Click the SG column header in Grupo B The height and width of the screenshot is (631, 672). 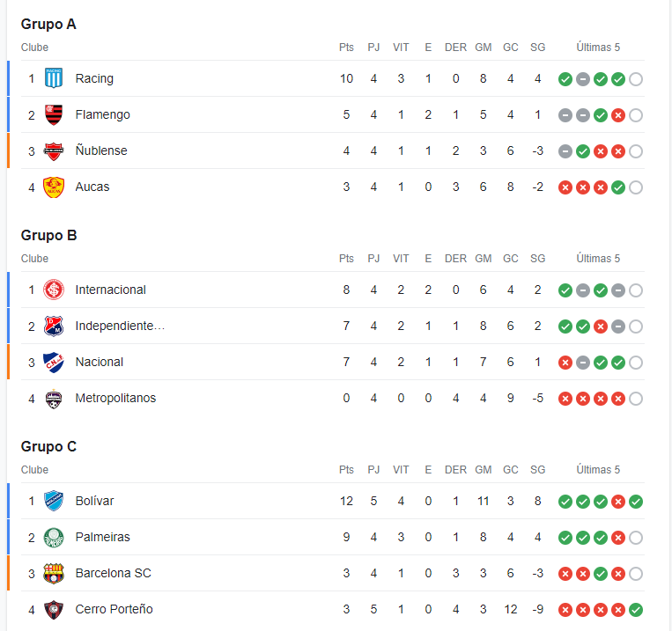point(537,259)
